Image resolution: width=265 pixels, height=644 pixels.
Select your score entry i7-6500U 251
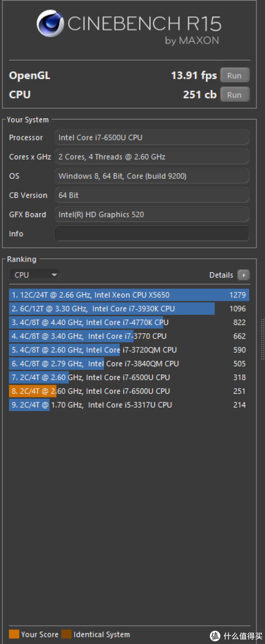[129, 391]
